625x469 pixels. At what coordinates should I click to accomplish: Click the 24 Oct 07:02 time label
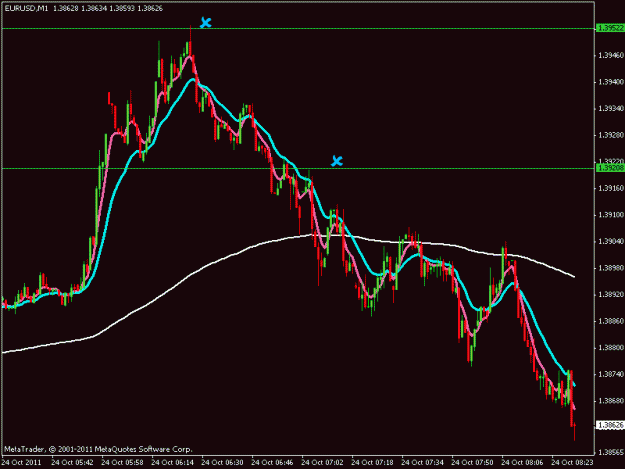coord(322,462)
